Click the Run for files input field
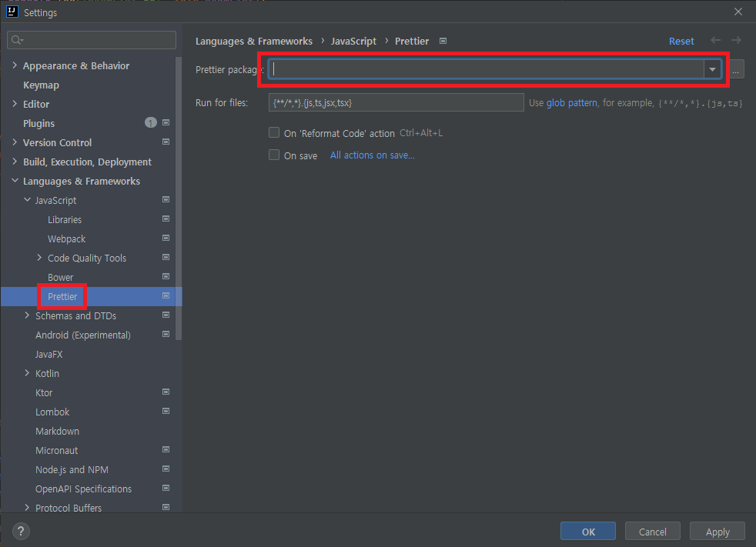Screen dimensions: 756x547 pos(396,102)
